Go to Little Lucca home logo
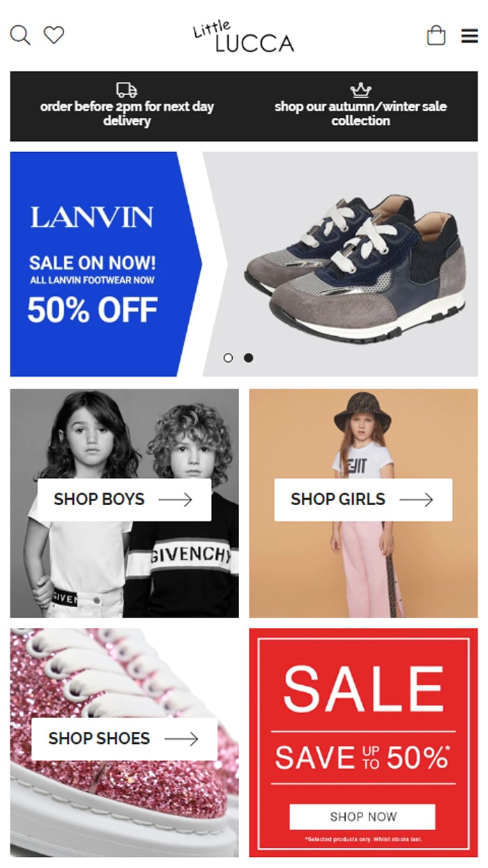 [243, 36]
